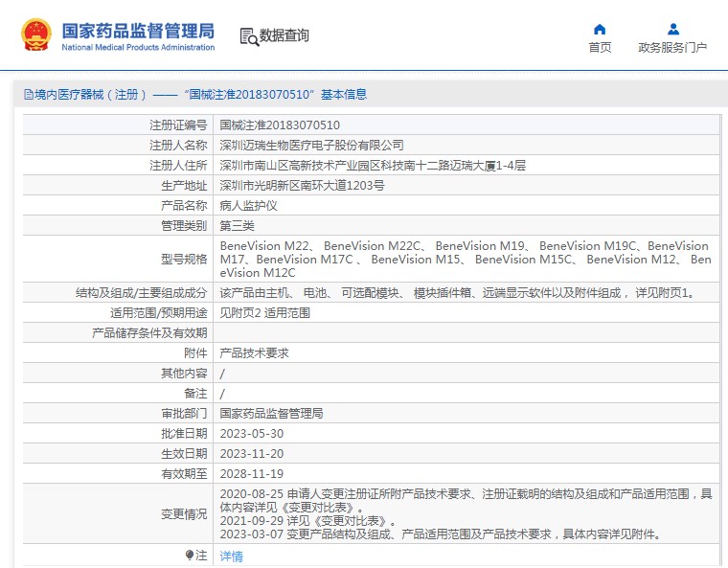Click the 生效日期 label
The height and width of the screenshot is (568, 728).
(x=184, y=453)
